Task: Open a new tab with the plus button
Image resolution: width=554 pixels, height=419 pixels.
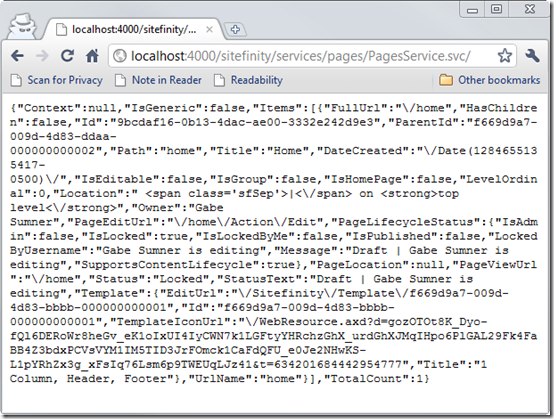Action: click(x=236, y=30)
